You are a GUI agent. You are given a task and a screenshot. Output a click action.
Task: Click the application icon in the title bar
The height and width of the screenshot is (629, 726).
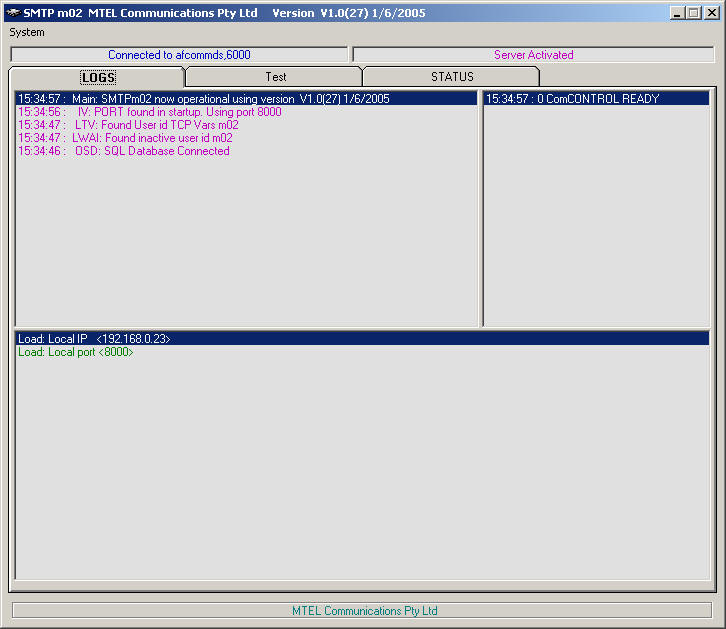coord(13,13)
